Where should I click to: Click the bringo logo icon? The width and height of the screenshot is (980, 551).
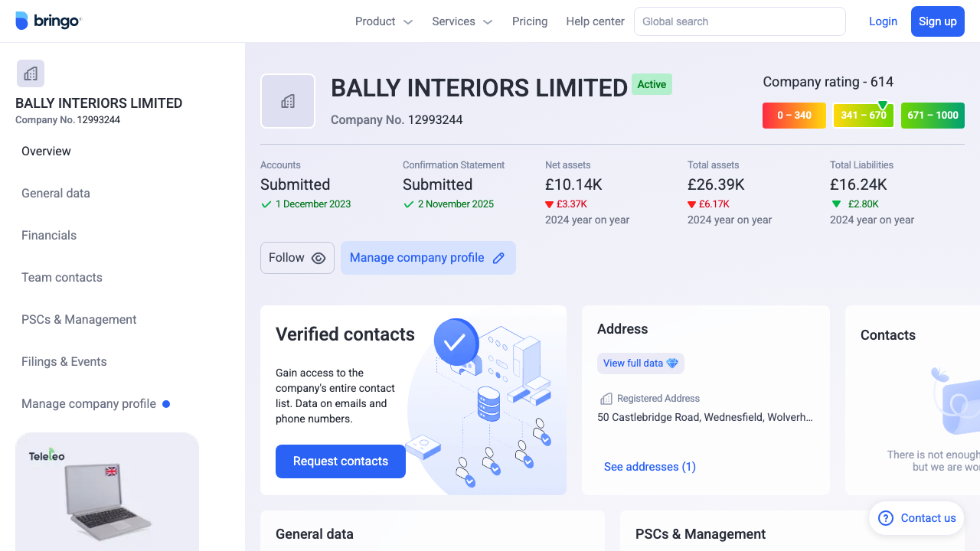[x=21, y=21]
